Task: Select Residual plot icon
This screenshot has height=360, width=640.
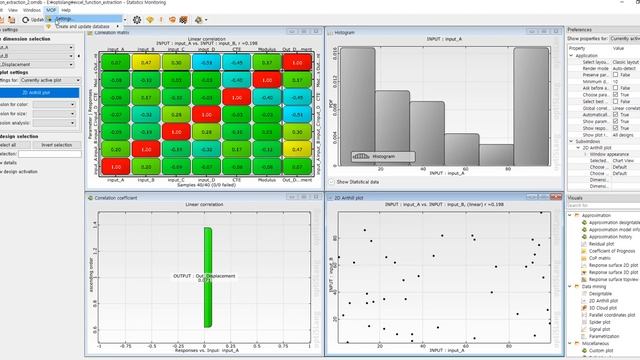Action: point(584,244)
